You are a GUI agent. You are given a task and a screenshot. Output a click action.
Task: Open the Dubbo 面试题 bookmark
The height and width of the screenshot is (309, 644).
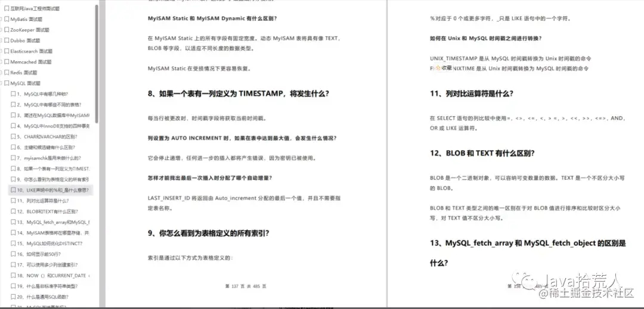tap(25, 40)
